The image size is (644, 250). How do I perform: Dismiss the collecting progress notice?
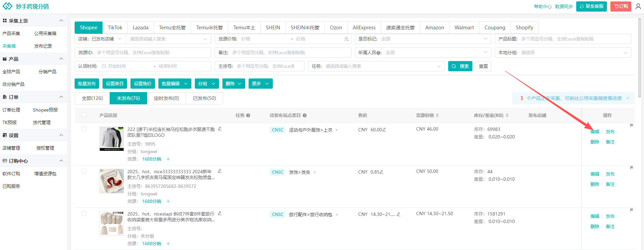coord(628,98)
